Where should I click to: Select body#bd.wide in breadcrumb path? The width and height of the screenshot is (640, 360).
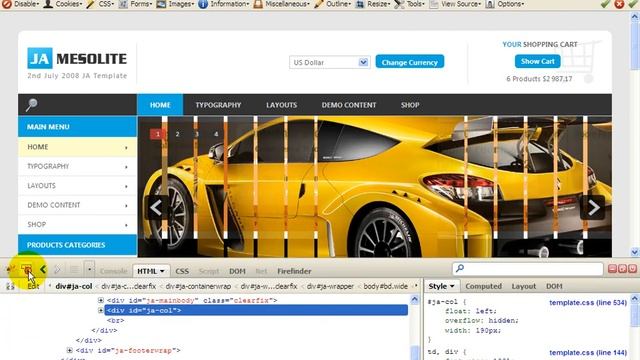coord(385,286)
